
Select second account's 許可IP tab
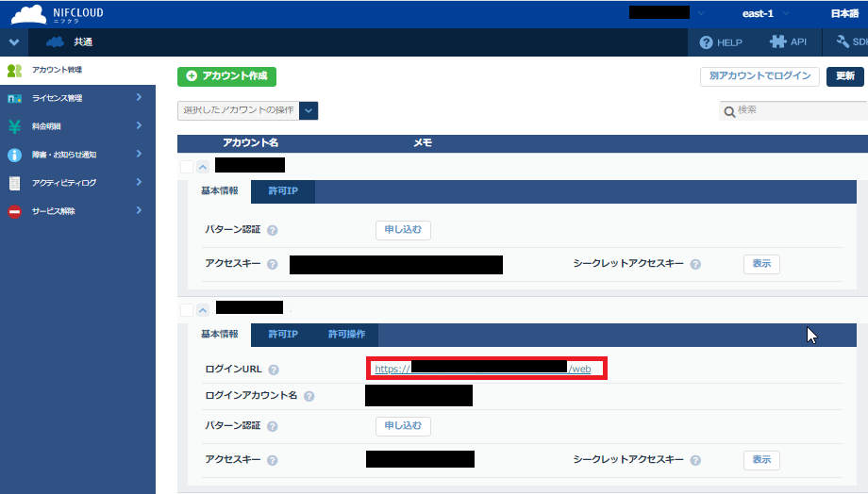283,335
